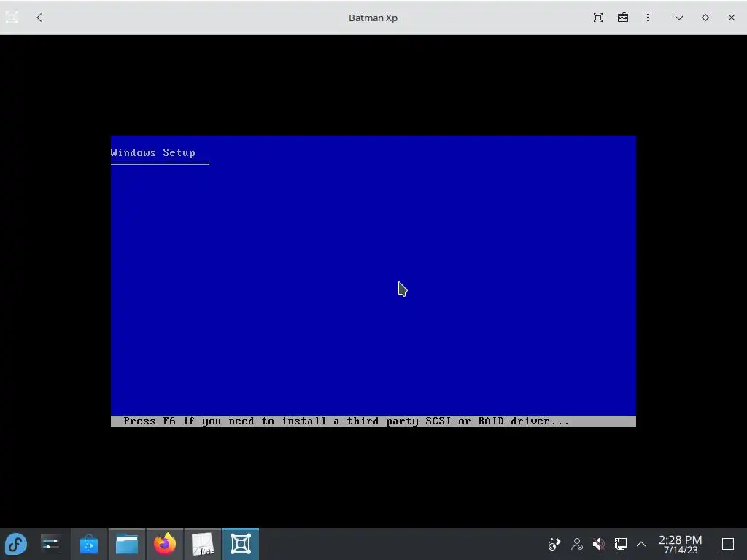Open the Dolphin file manager
This screenshot has width=747, height=560.
click(x=127, y=544)
